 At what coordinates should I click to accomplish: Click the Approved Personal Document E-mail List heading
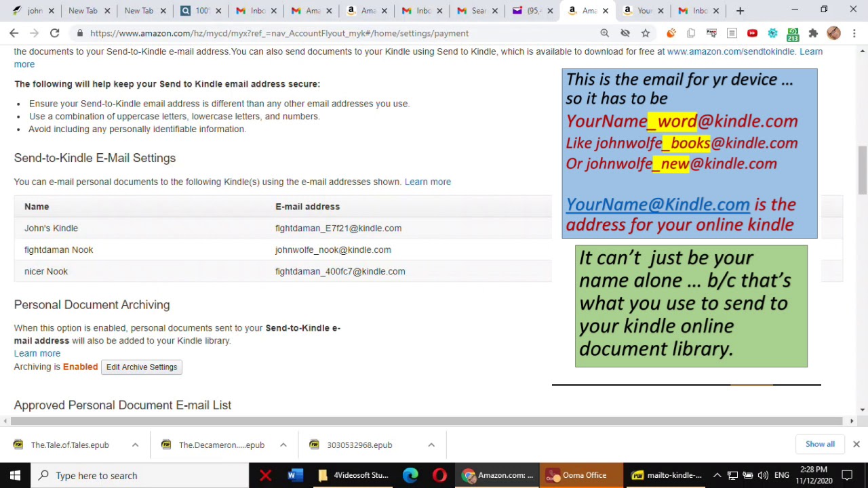pos(123,405)
